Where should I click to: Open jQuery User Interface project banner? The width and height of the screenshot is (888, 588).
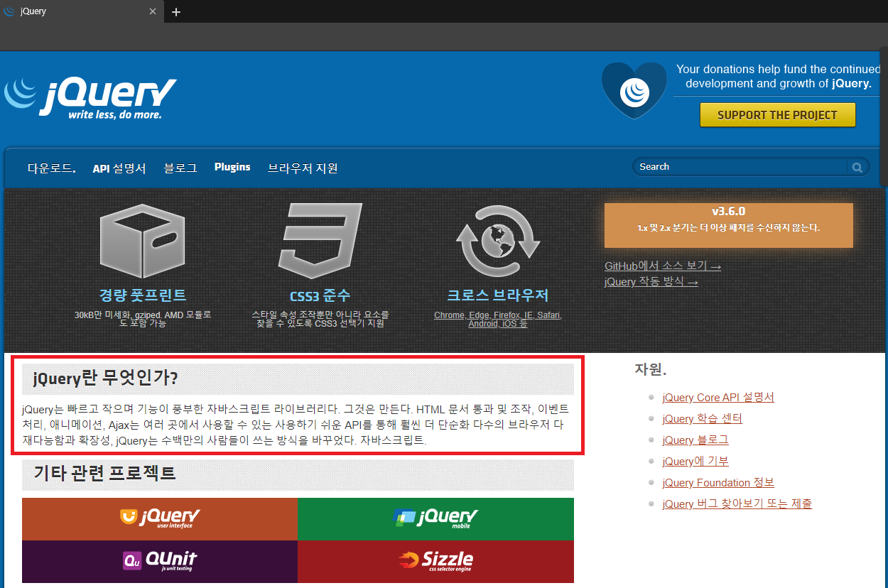pyautogui.click(x=159, y=518)
